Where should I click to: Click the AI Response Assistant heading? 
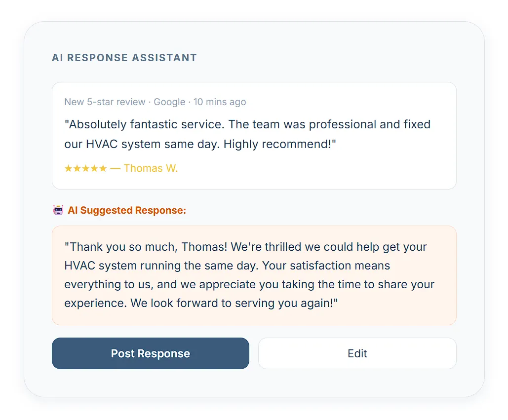click(x=124, y=58)
